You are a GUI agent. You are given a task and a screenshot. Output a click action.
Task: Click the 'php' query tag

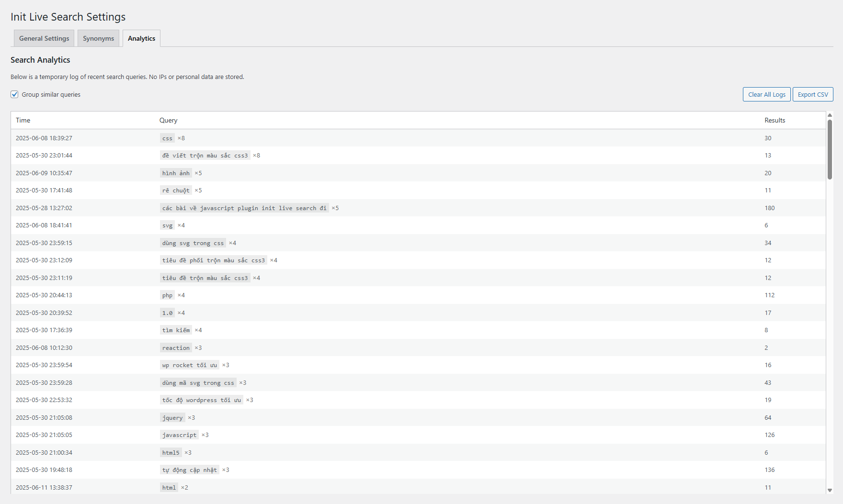(x=167, y=295)
